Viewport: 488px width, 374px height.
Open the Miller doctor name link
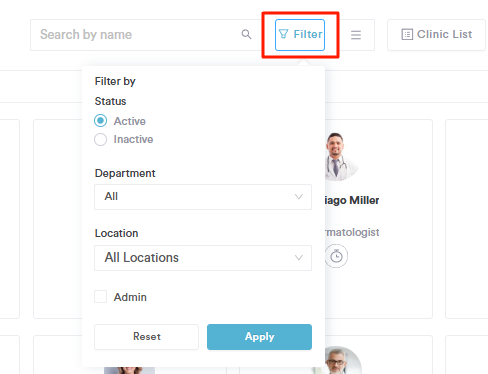tap(352, 200)
